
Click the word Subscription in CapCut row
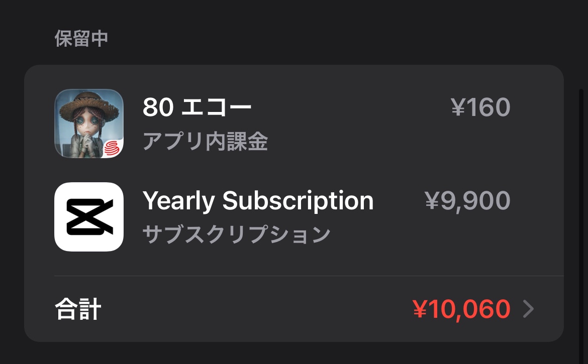(x=298, y=201)
